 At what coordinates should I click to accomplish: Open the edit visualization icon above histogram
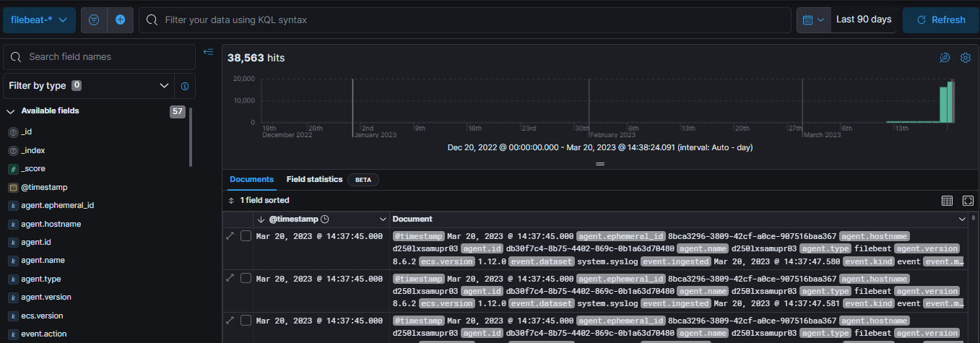[945, 58]
